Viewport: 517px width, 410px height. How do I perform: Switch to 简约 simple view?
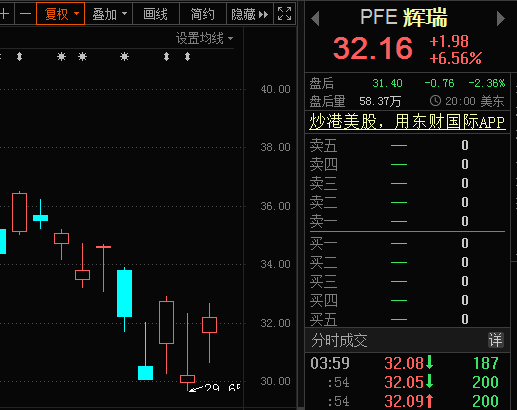[203, 14]
